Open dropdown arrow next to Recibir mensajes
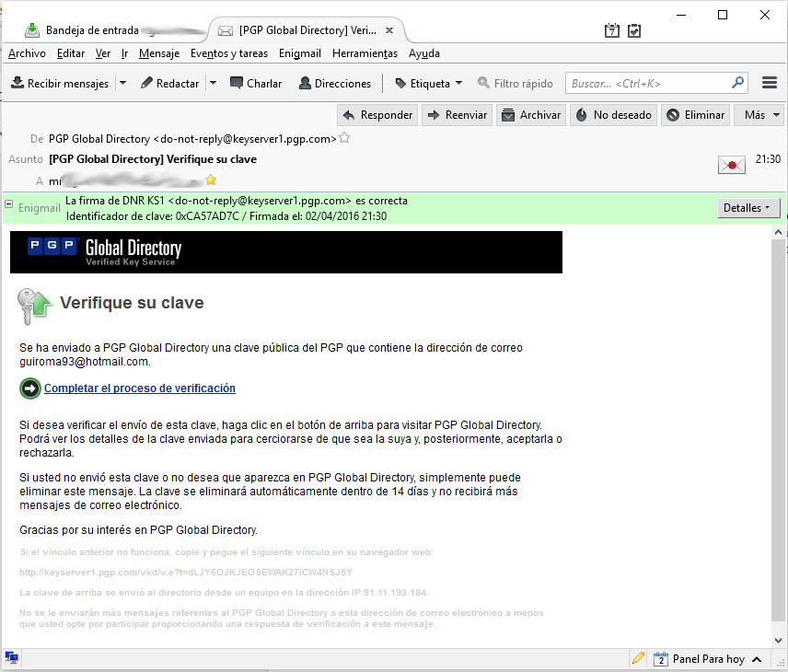The image size is (788, 672). (122, 84)
